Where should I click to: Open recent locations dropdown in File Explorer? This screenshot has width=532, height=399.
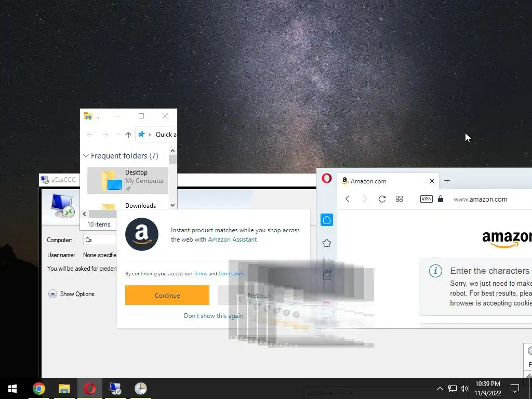tap(117, 135)
